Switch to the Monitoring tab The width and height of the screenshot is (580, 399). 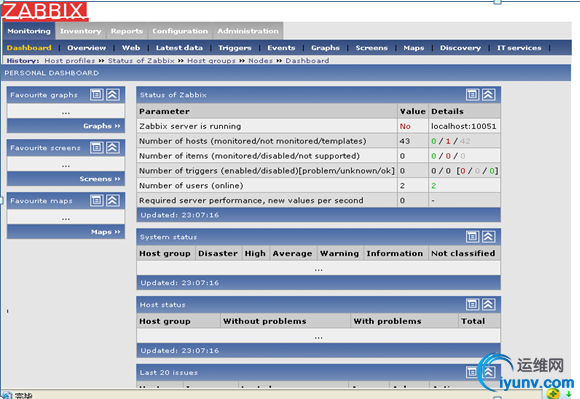pyautogui.click(x=29, y=31)
